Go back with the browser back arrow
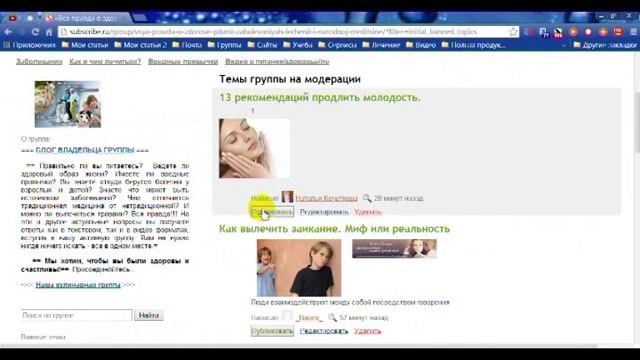The image size is (640, 360). click(x=8, y=32)
